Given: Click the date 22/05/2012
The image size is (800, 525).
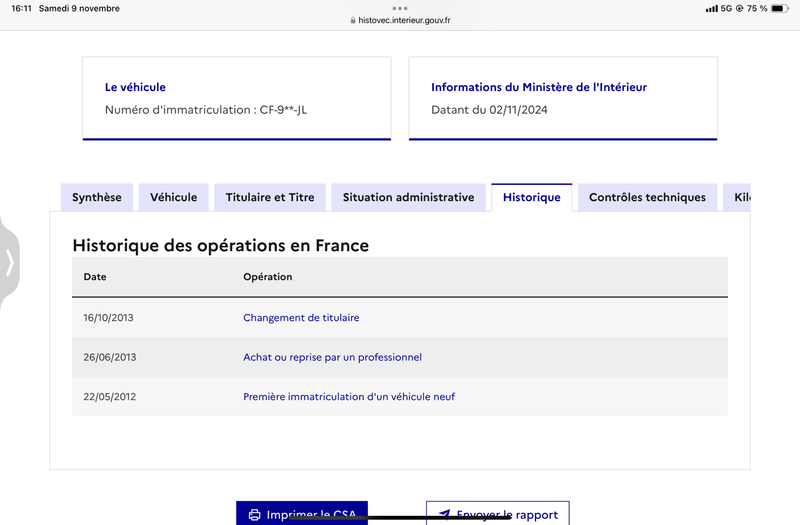Looking at the screenshot, I should click(x=110, y=396).
